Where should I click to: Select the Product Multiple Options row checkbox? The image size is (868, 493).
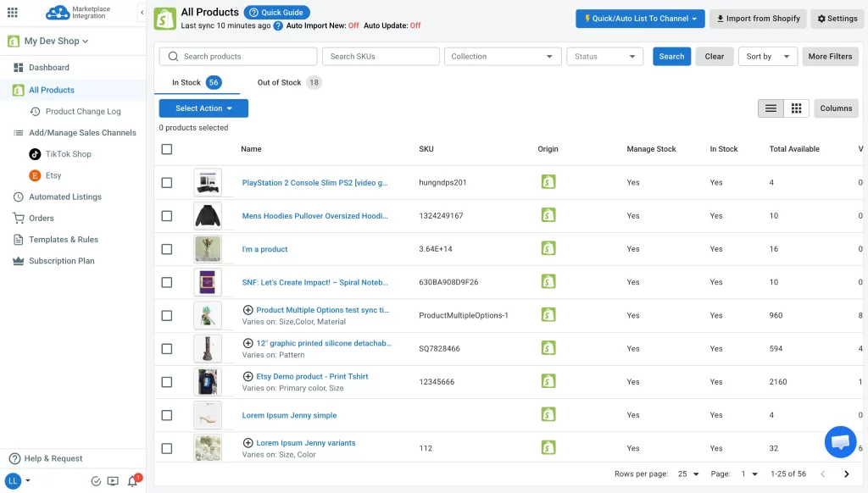(167, 315)
